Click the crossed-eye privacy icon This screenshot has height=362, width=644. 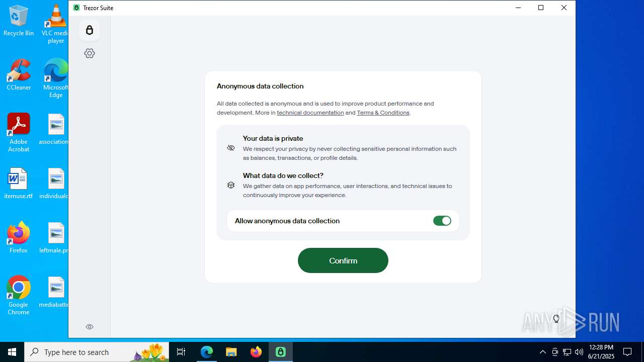point(231,148)
